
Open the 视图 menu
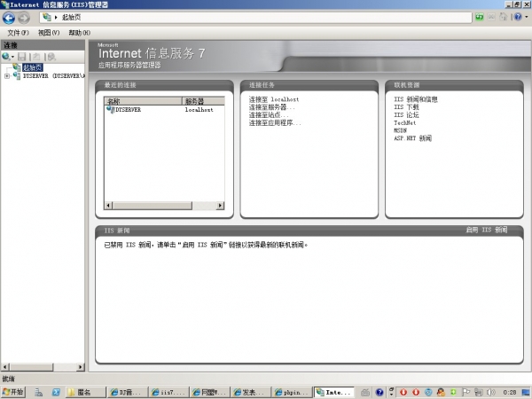tap(49, 33)
